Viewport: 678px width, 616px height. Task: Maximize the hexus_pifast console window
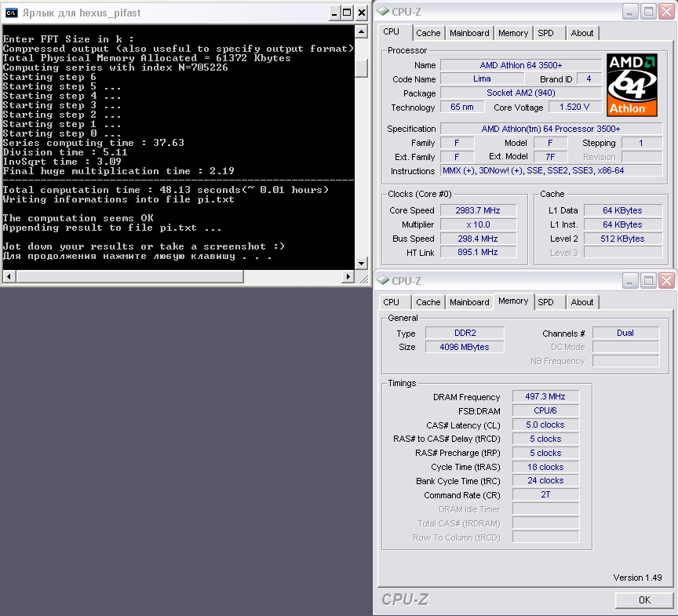pyautogui.click(x=347, y=13)
